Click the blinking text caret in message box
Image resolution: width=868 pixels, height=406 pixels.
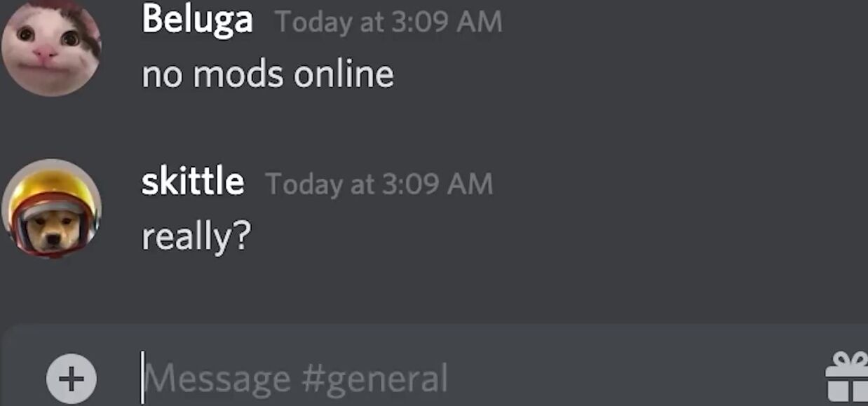pyautogui.click(x=142, y=378)
